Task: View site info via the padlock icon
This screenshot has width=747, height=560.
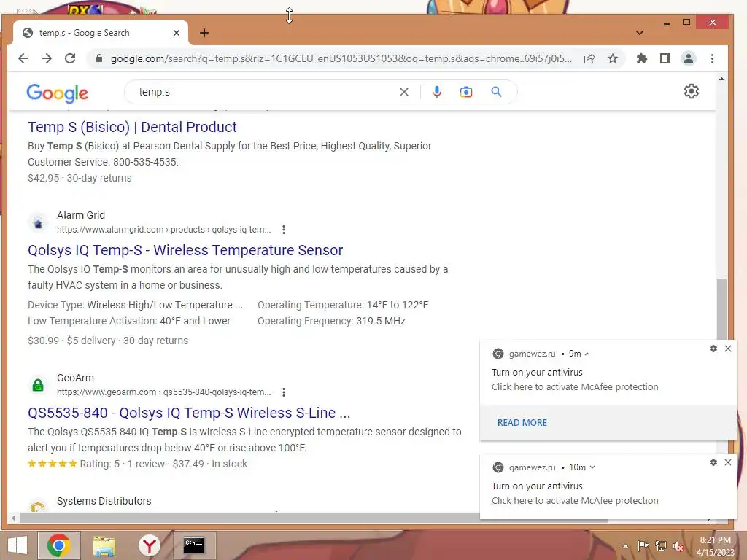Action: tap(99, 58)
